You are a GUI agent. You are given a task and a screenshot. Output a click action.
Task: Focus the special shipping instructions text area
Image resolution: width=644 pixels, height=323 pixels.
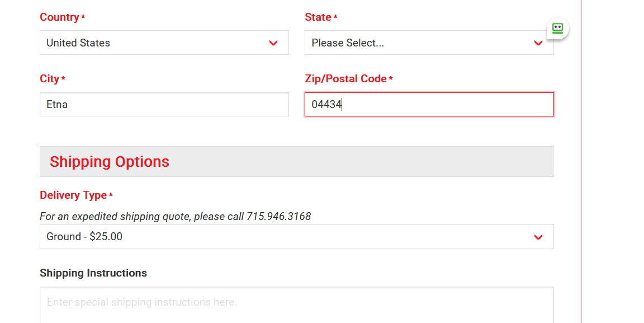click(x=296, y=305)
